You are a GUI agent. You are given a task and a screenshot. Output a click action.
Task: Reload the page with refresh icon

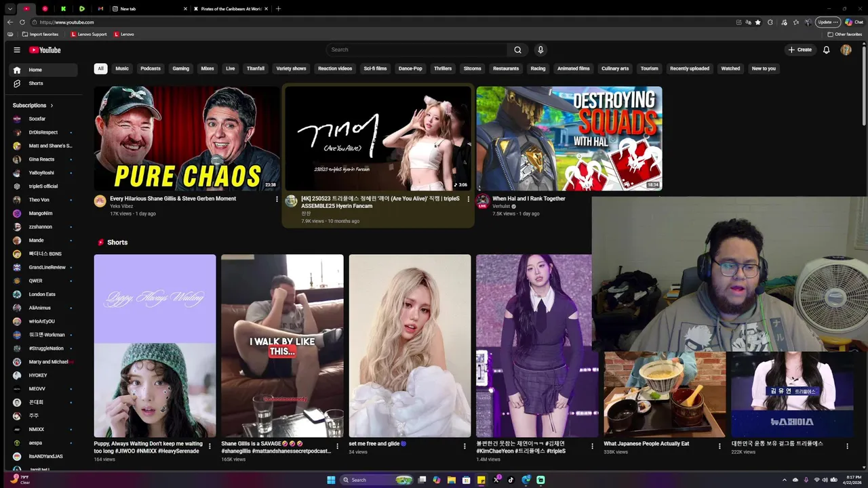pos(22,22)
